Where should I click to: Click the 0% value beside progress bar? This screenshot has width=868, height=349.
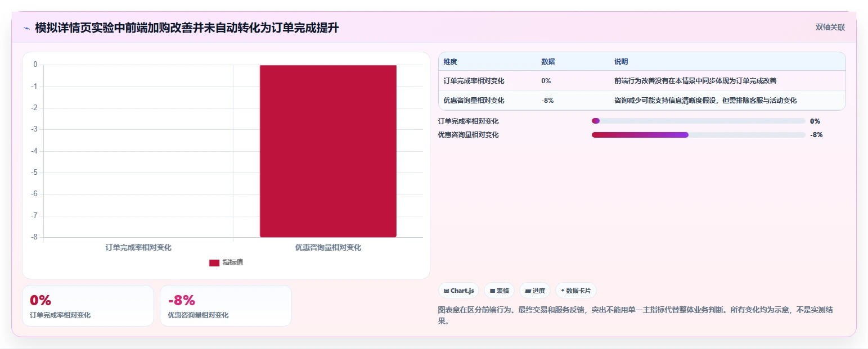click(x=815, y=121)
